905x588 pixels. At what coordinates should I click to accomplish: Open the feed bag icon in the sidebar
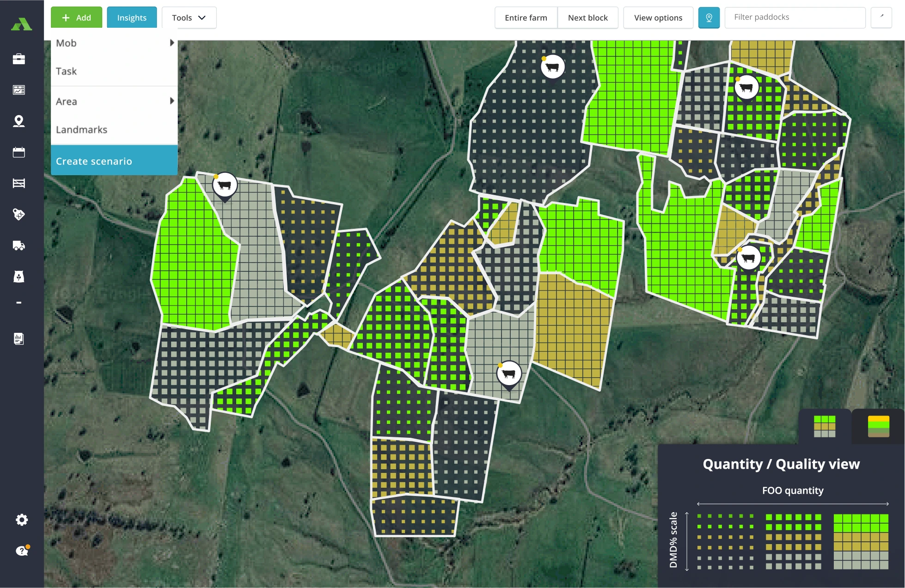tap(19, 276)
